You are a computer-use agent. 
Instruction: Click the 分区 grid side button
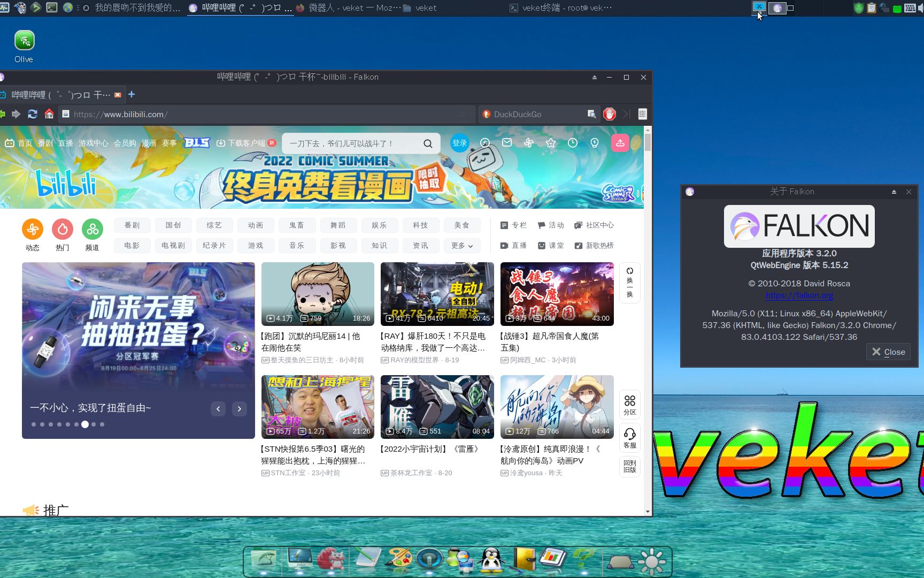tap(630, 405)
